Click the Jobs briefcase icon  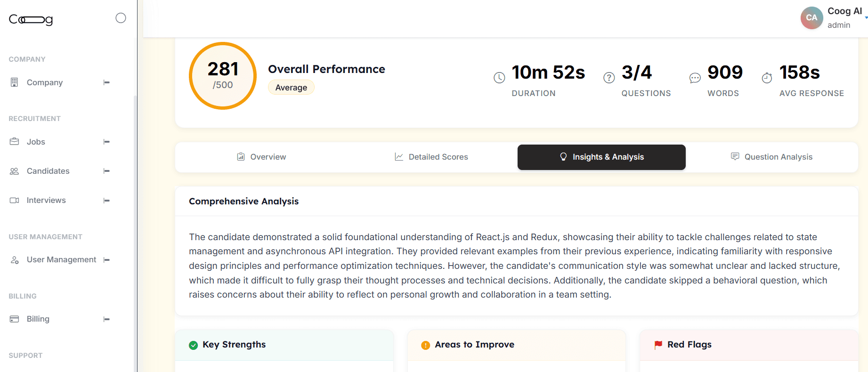tap(14, 142)
